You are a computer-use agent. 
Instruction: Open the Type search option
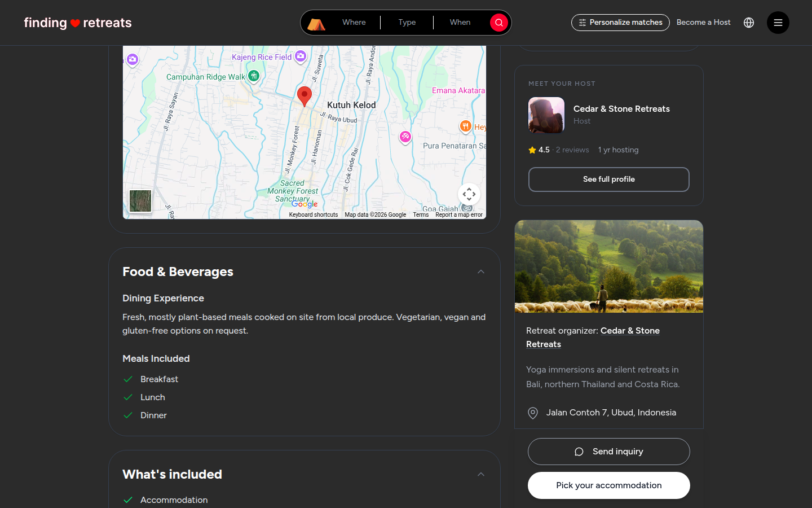click(407, 23)
